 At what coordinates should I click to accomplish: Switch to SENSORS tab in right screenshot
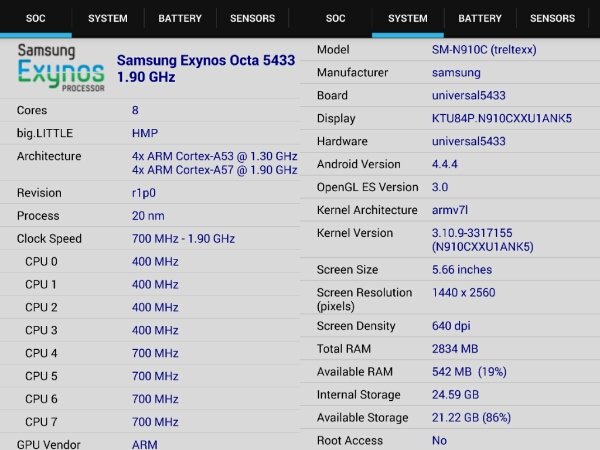(552, 18)
